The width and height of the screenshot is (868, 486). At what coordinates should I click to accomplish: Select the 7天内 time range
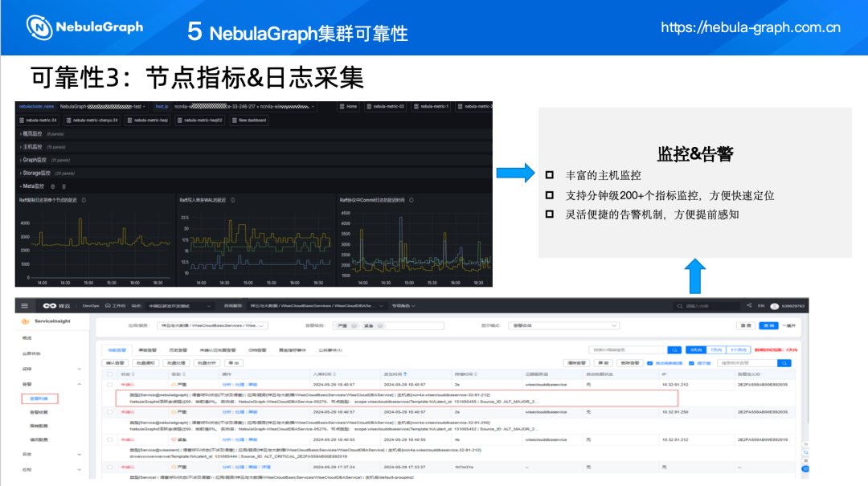(x=716, y=349)
